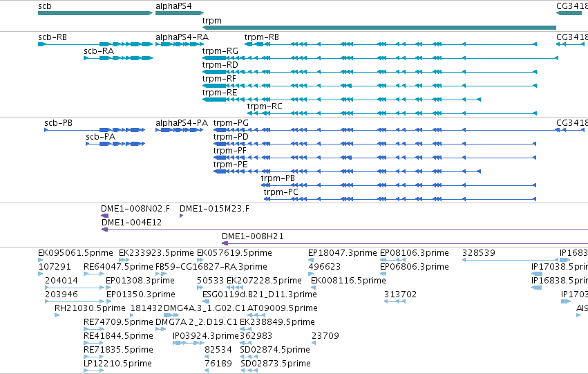Click the EK008116.5prime EST label
This screenshot has width=588, height=374.
pyautogui.click(x=348, y=281)
